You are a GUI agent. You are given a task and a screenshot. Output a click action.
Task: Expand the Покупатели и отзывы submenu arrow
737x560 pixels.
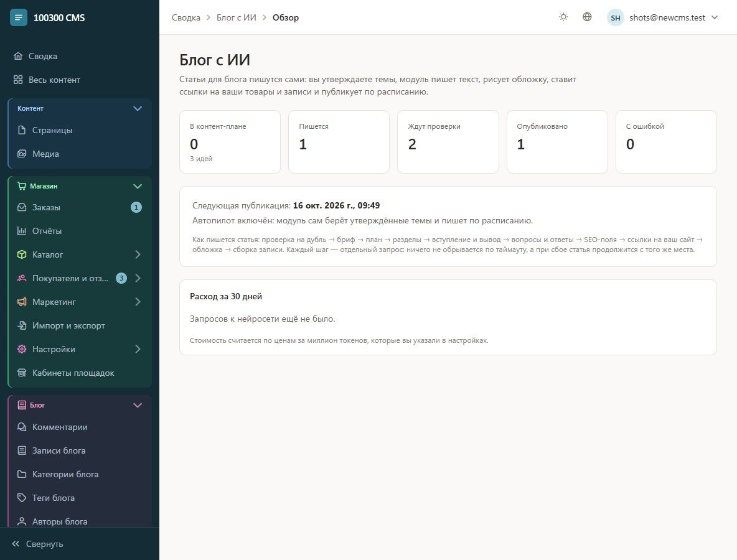click(x=138, y=278)
